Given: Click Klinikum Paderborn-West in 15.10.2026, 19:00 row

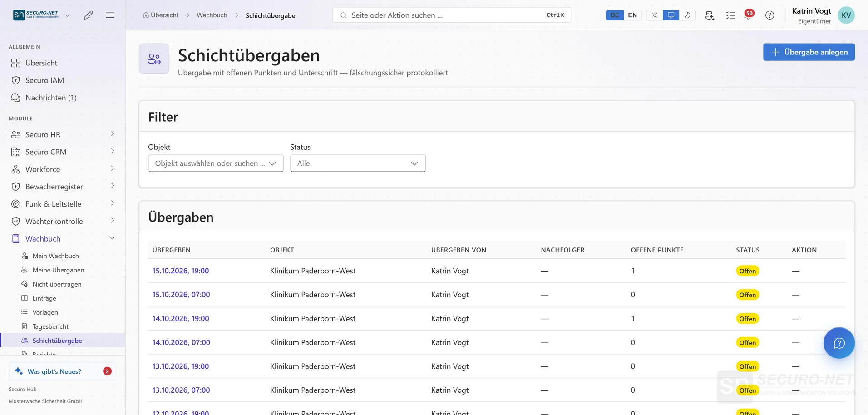Looking at the screenshot, I should (313, 271).
